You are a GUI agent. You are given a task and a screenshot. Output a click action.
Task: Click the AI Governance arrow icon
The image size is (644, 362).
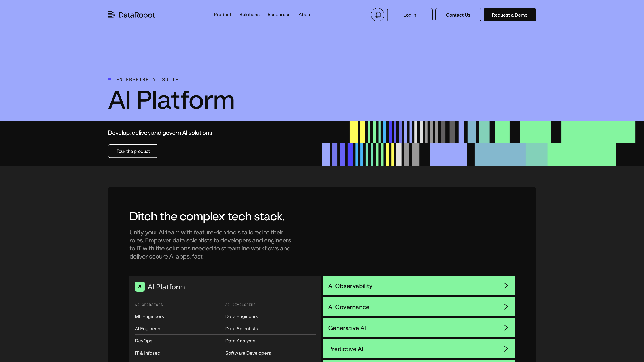(x=506, y=307)
